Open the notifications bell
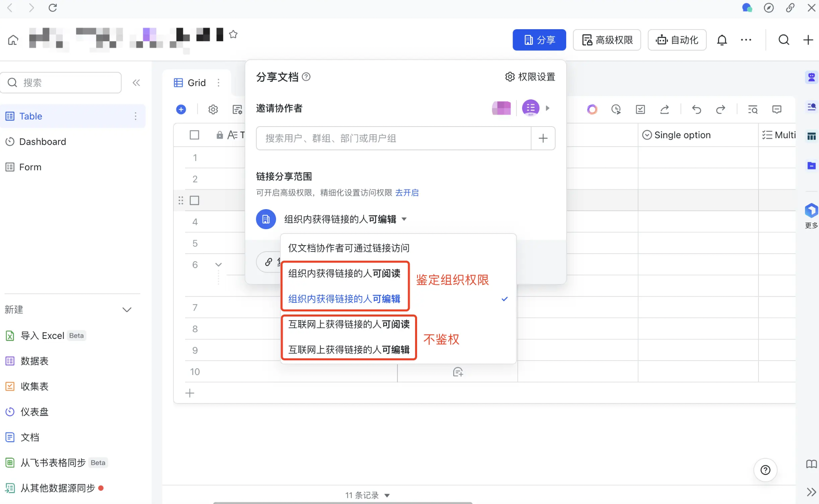 pos(722,40)
